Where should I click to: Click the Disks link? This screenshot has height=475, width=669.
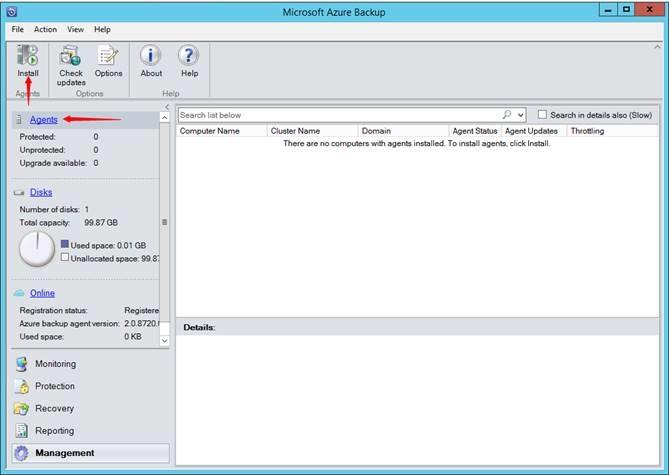click(x=40, y=192)
